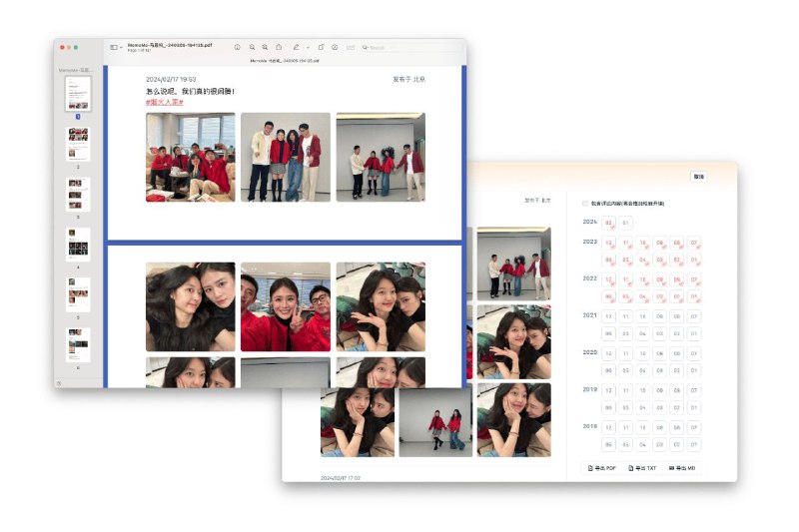Select page 5 thumbnail in sidebar
Screen dimensions: 799x532
pos(78,294)
